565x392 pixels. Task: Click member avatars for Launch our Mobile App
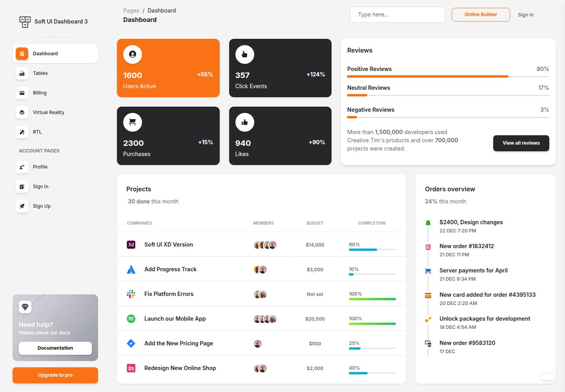[x=265, y=319]
